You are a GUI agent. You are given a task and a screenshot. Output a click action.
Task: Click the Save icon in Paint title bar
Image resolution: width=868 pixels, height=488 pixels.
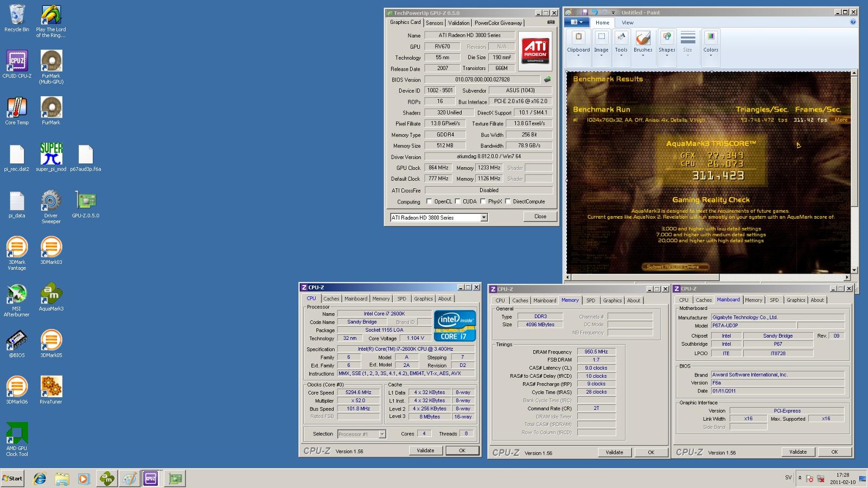584,12
